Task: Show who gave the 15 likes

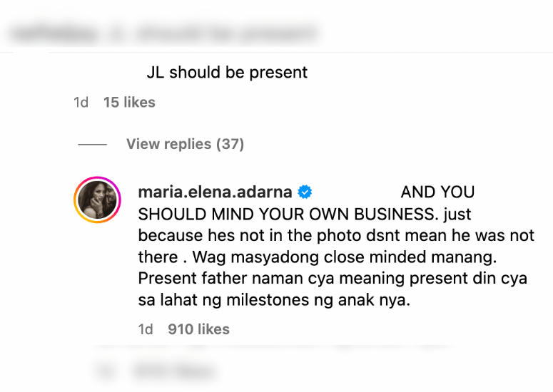Action: pyautogui.click(x=129, y=103)
